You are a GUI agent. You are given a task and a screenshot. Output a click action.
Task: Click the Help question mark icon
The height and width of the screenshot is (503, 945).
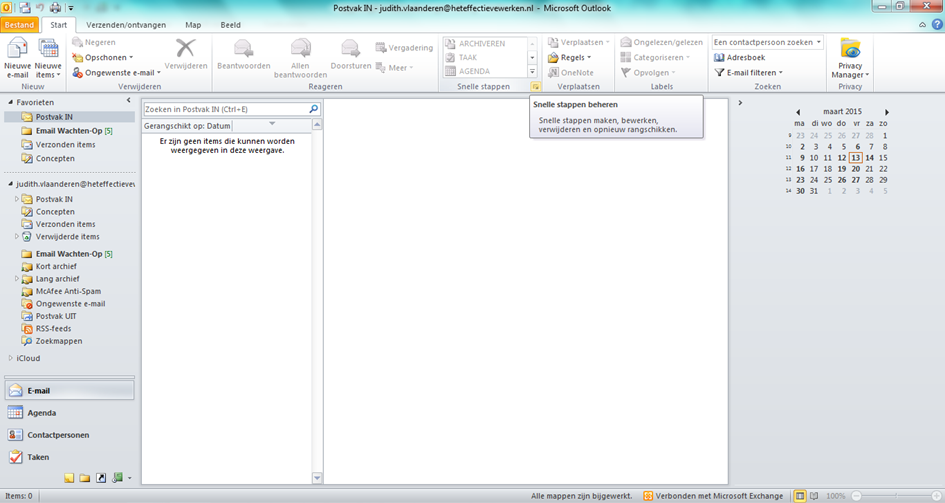[937, 25]
